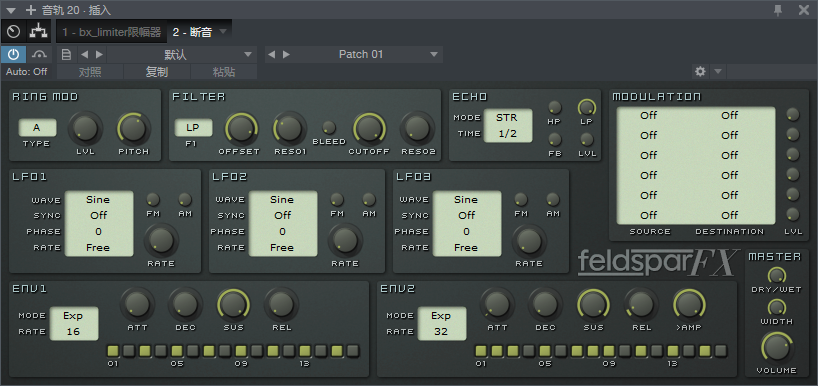
Task: Toggle ENV1 step 05 button
Action: [x=177, y=351]
